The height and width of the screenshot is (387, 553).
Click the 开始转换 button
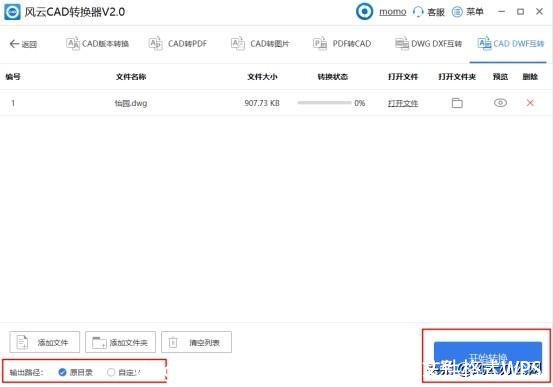coord(488,357)
